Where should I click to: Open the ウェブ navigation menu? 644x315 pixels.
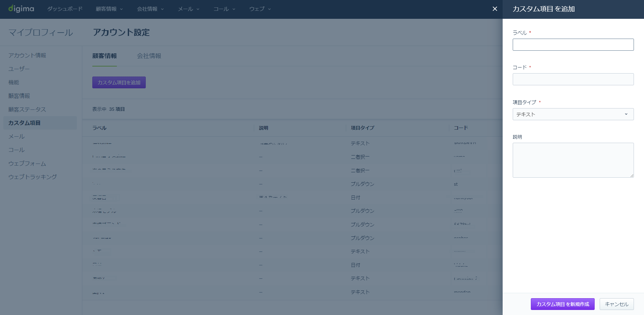(260, 9)
